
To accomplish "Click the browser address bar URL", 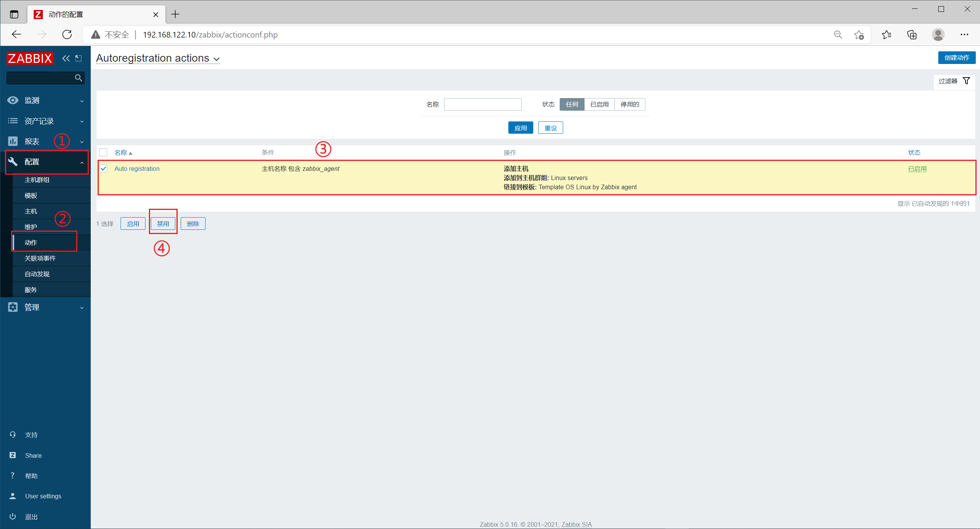I will (x=210, y=35).
